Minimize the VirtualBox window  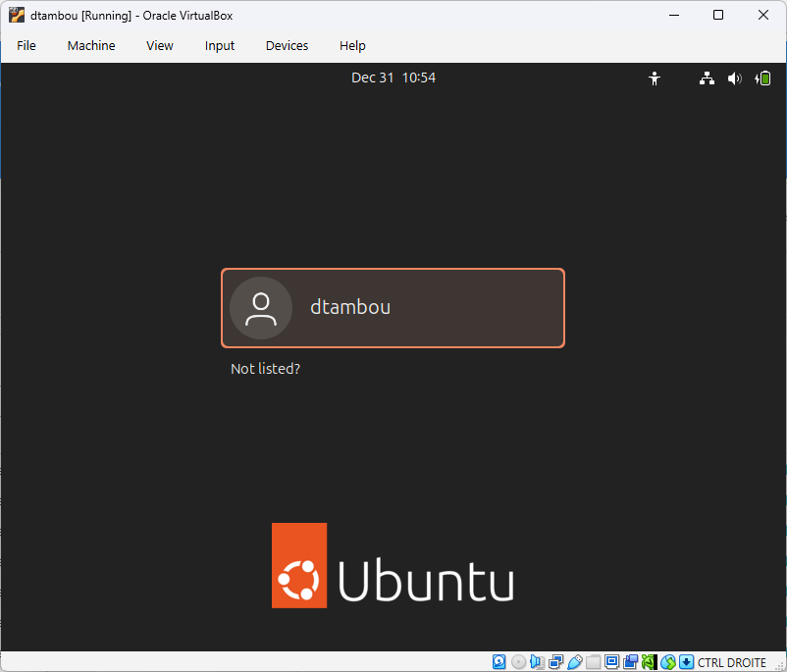[x=674, y=15]
